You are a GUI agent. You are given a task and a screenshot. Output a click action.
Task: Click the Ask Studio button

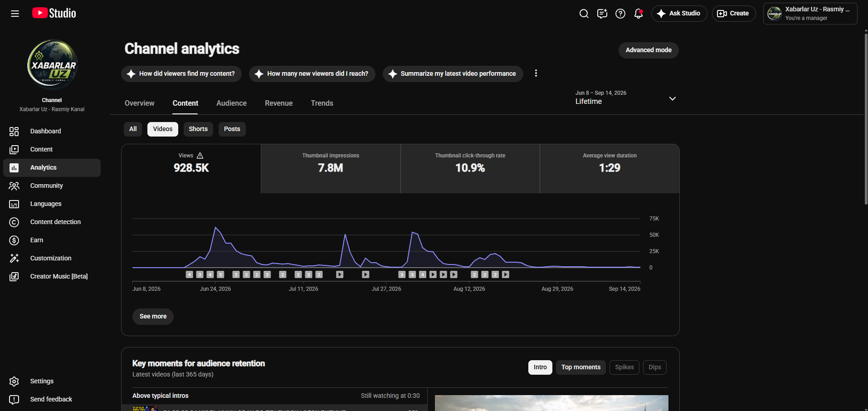pyautogui.click(x=679, y=14)
